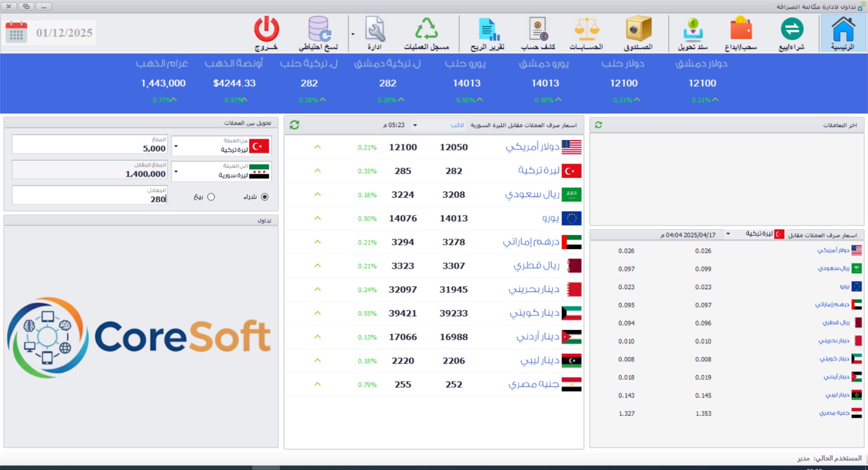Open account statement (كشف حساب)
The image size is (868, 470).
538,34
